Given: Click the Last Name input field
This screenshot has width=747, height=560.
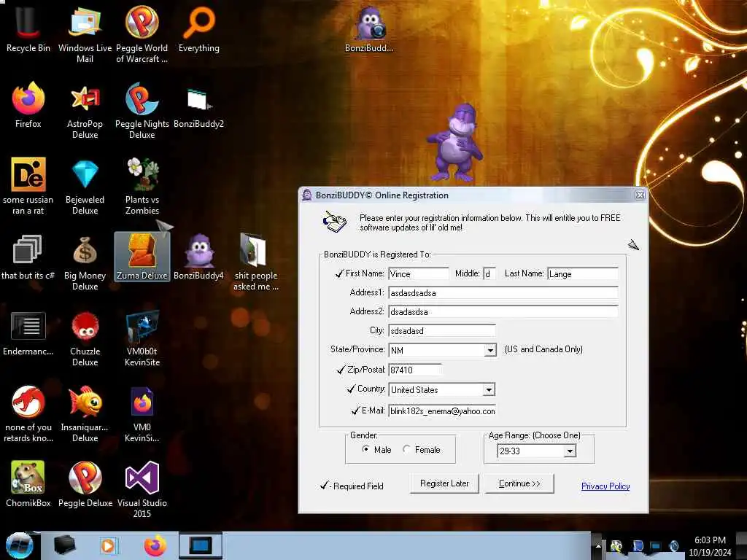Looking at the screenshot, I should (583, 274).
